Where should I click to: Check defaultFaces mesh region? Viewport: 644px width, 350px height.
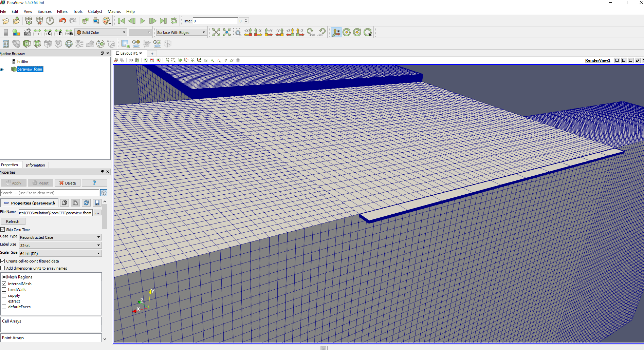tap(4, 307)
